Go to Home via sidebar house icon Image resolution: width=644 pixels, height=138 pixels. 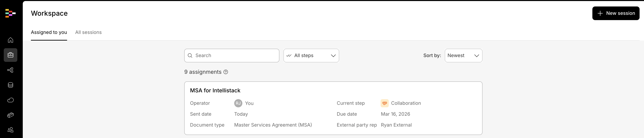(11, 40)
